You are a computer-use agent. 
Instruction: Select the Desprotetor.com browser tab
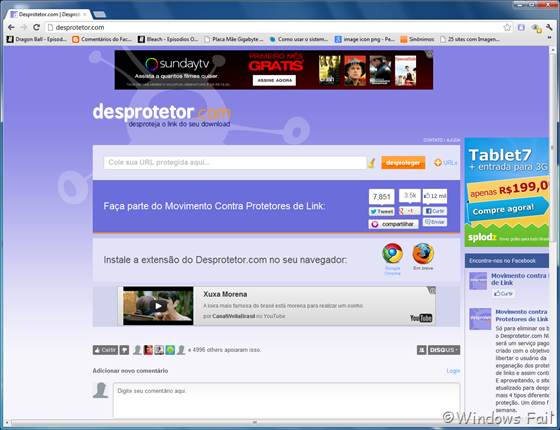pyautogui.click(x=48, y=15)
